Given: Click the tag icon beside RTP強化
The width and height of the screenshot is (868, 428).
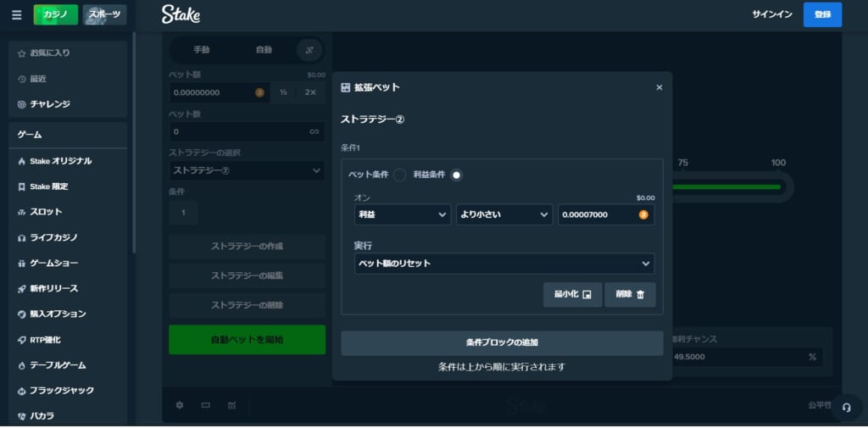Looking at the screenshot, I should [21, 340].
